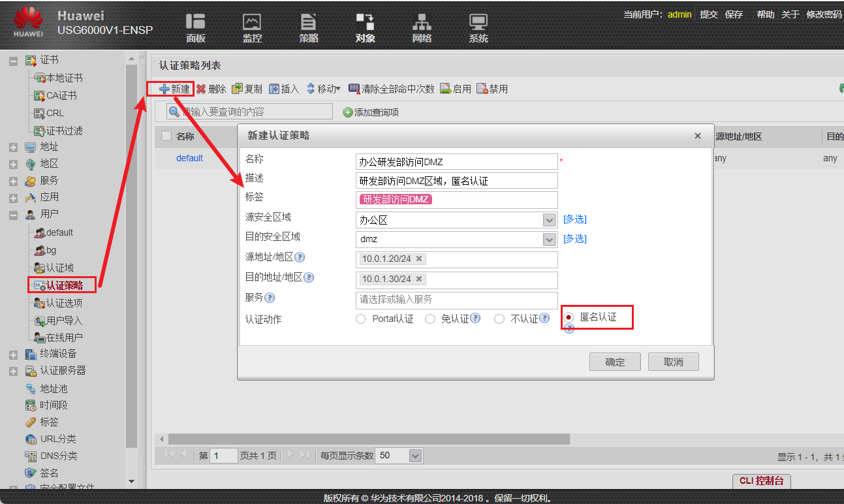Click the 启用 enable toolbar button
844x504 pixels.
(x=456, y=89)
